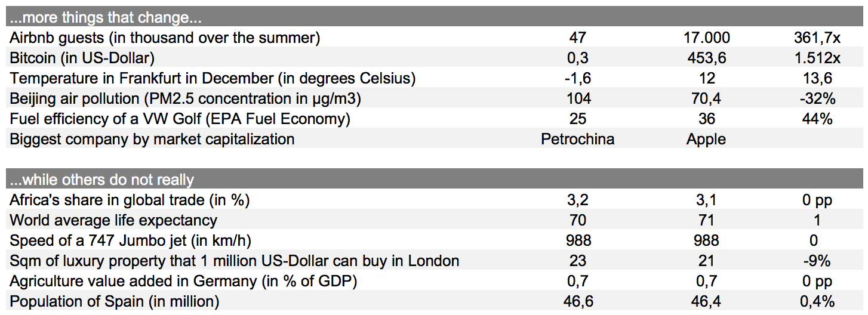Click the Apple cell
The image size is (868, 315).
click(706, 140)
